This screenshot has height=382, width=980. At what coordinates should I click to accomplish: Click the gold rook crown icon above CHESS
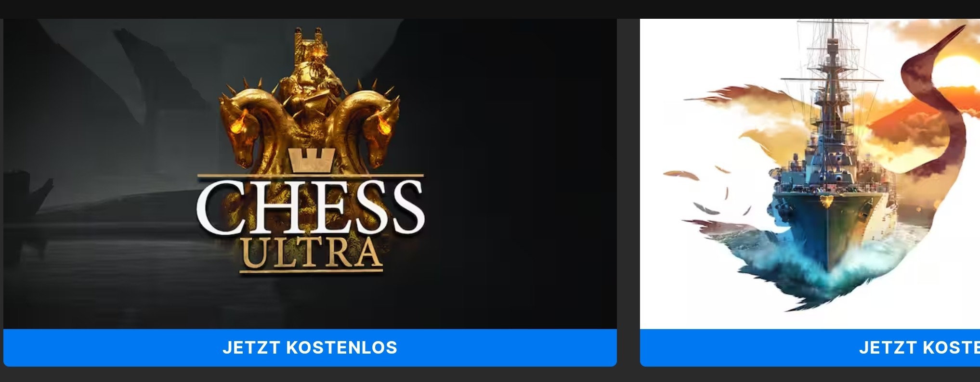tap(311, 160)
